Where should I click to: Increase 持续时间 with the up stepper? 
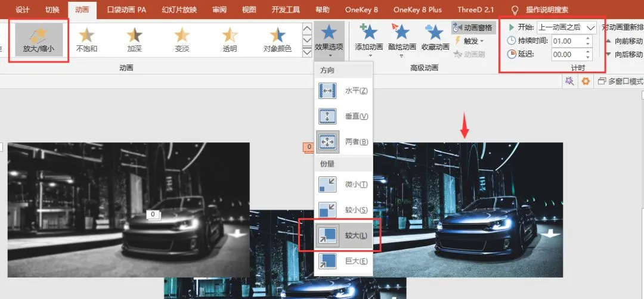[x=588, y=39]
